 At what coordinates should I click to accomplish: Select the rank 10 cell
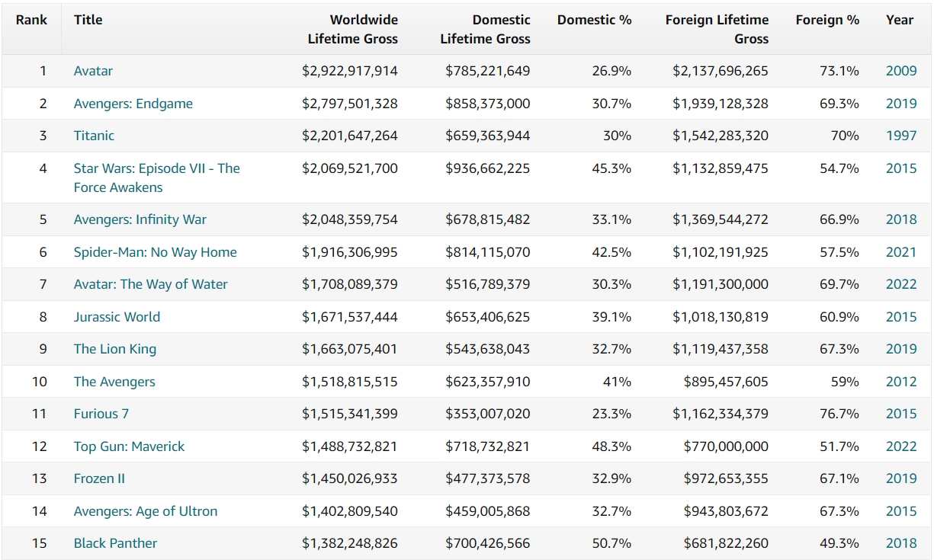[x=40, y=382]
